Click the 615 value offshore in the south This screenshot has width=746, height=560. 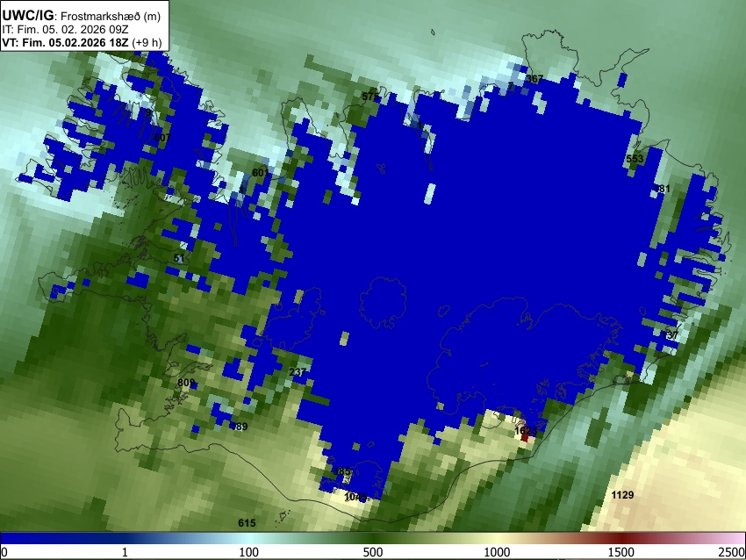point(247,523)
